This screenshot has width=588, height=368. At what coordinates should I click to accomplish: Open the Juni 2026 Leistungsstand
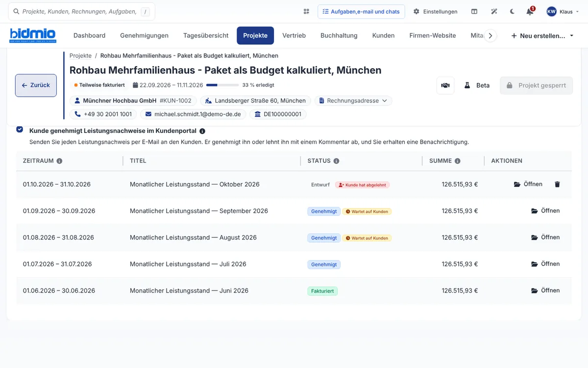[545, 290]
